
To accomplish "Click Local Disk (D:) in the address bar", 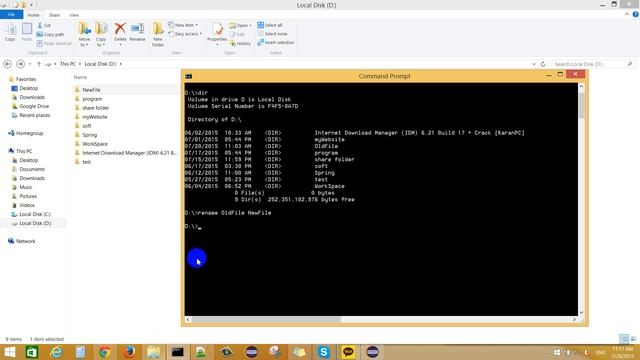I will [100, 64].
